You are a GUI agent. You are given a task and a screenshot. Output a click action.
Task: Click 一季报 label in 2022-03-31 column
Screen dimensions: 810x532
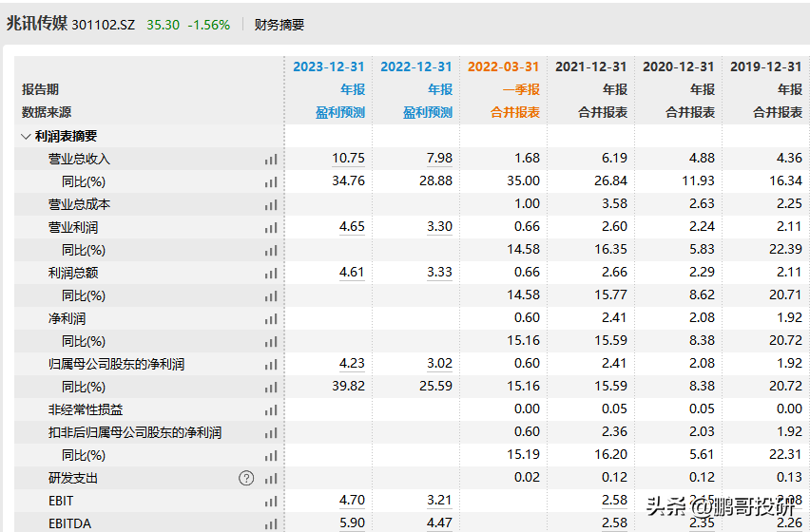521,90
